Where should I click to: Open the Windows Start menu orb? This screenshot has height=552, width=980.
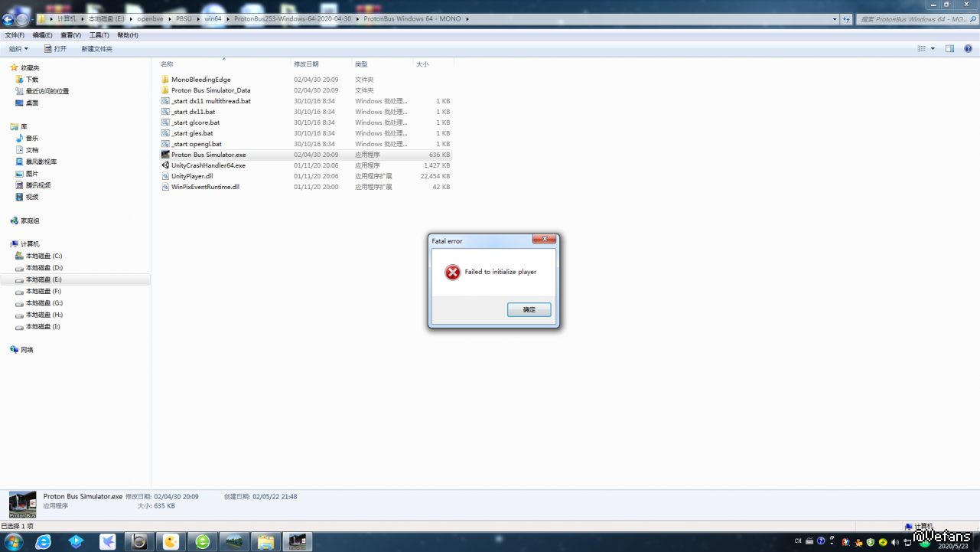(14, 542)
